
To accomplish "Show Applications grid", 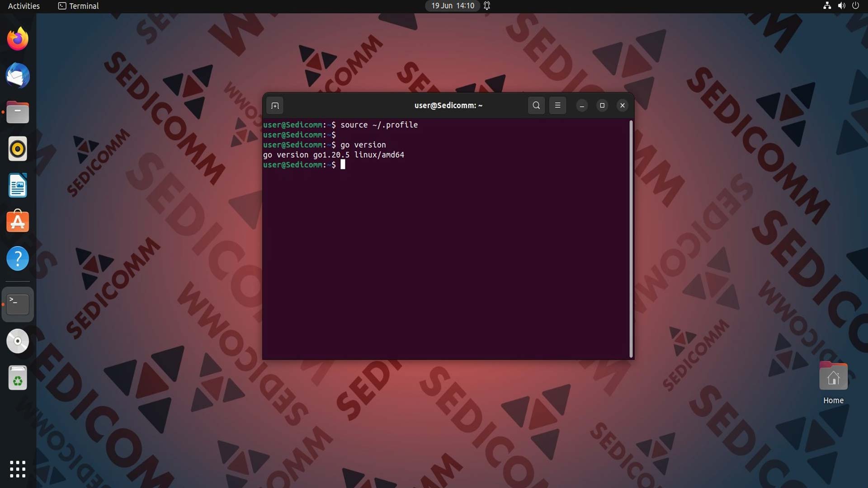I will (x=18, y=469).
